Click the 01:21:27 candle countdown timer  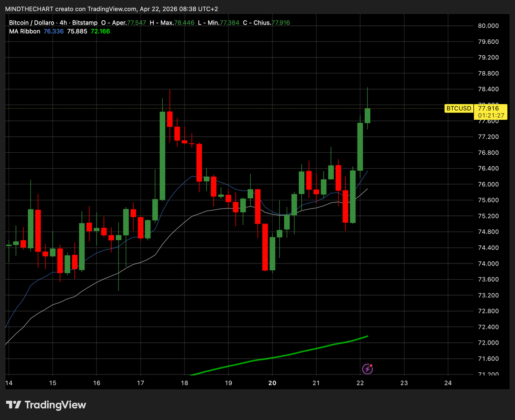[490, 115]
